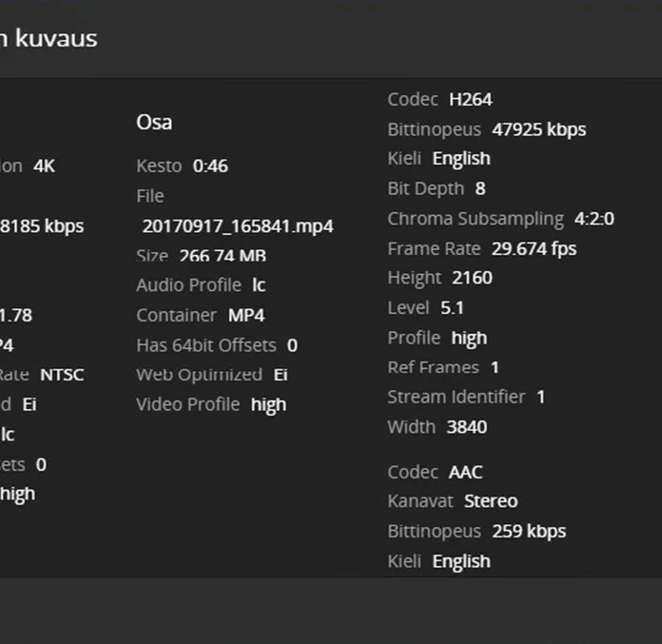Click the H264 codec value
This screenshot has height=644, width=662.
point(471,99)
